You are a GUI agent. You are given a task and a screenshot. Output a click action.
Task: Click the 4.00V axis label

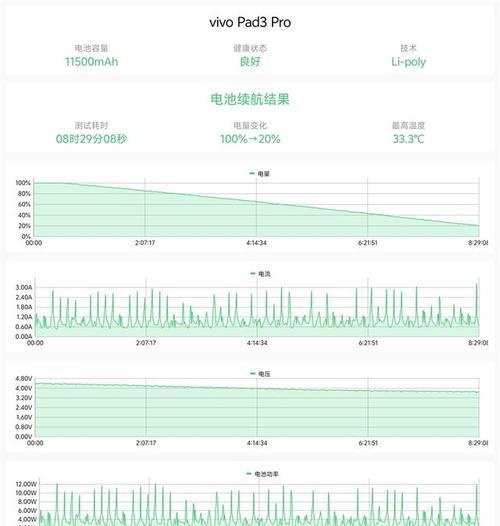click(24, 388)
